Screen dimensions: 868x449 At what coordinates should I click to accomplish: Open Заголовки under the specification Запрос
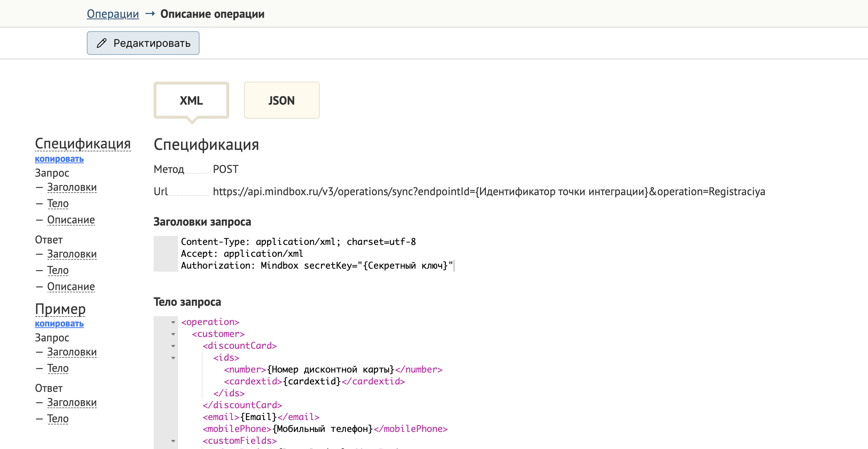[72, 187]
